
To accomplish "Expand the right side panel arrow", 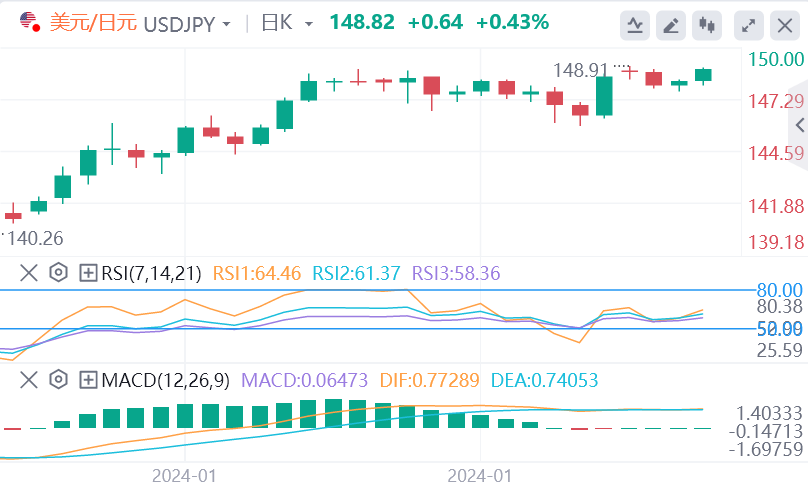I will click(798, 124).
